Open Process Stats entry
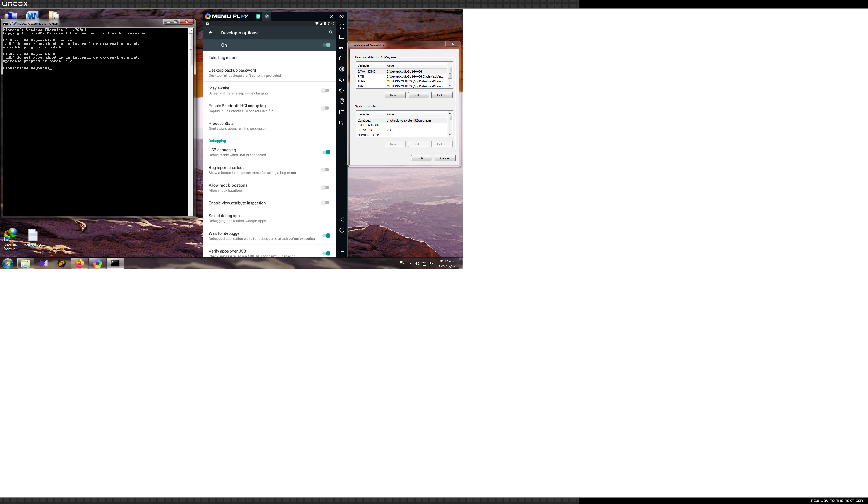 [x=270, y=126]
